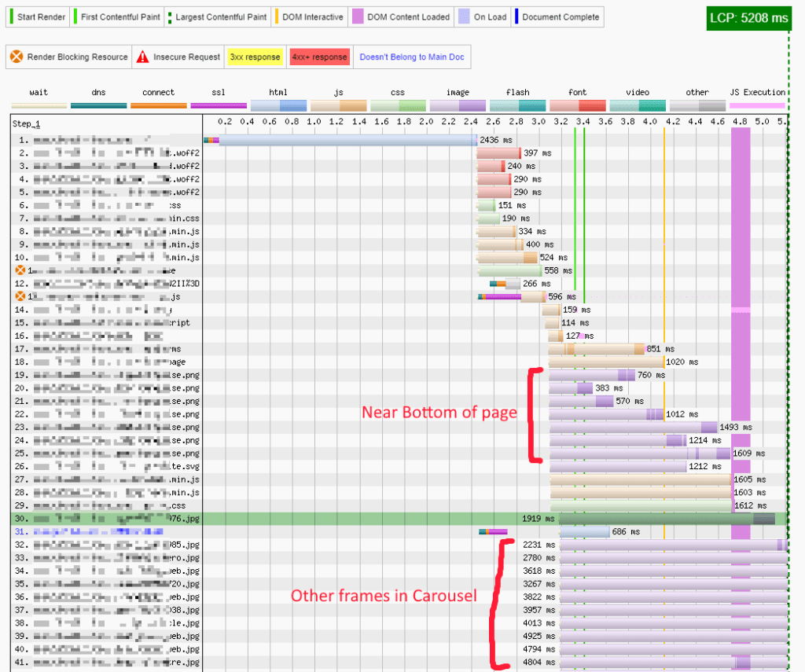The width and height of the screenshot is (805, 672).
Task: Click the orange Render Blocking Resource icon in legend
Action: [x=17, y=57]
